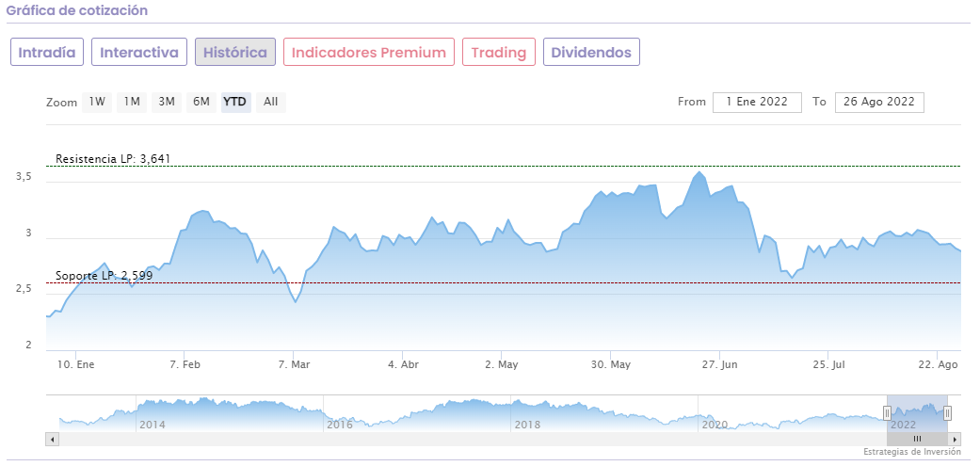Screen dimensions: 980x466
Task: Toggle the YTD zoom range
Action: click(x=235, y=102)
